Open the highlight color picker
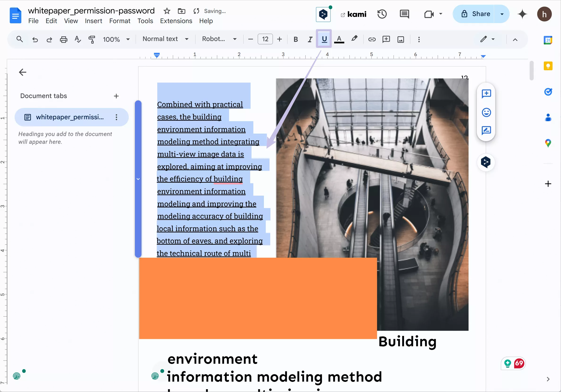Image resolution: width=561 pixels, height=392 pixels. [x=354, y=39]
